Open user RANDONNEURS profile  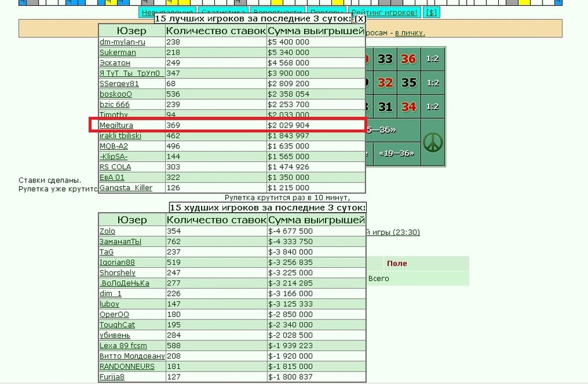127,367
